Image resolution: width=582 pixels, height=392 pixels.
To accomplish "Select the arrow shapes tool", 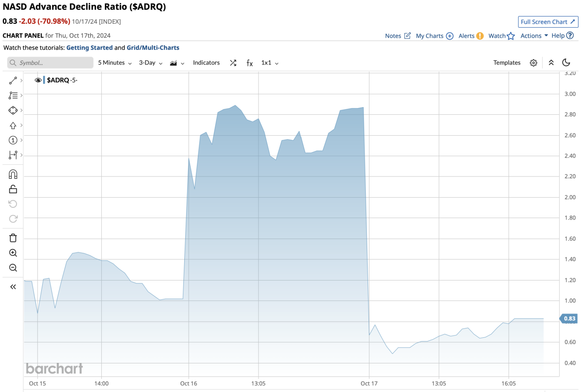I will pos(13,125).
